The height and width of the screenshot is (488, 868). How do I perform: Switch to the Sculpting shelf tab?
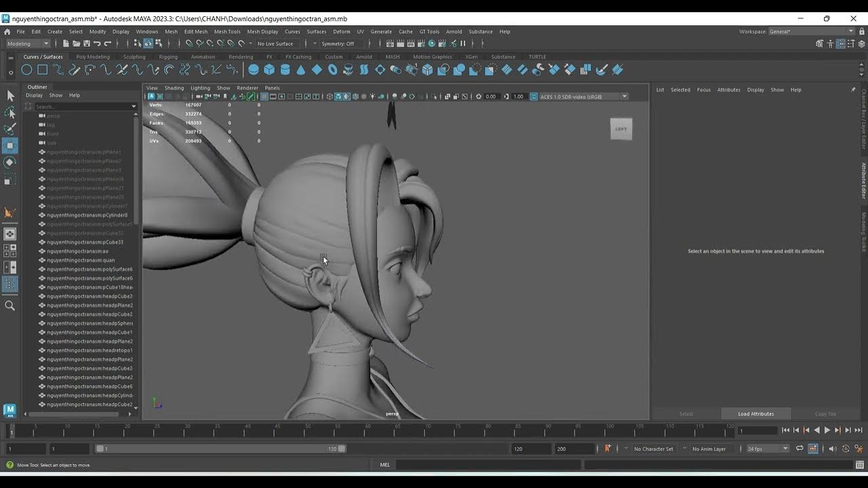coord(134,57)
